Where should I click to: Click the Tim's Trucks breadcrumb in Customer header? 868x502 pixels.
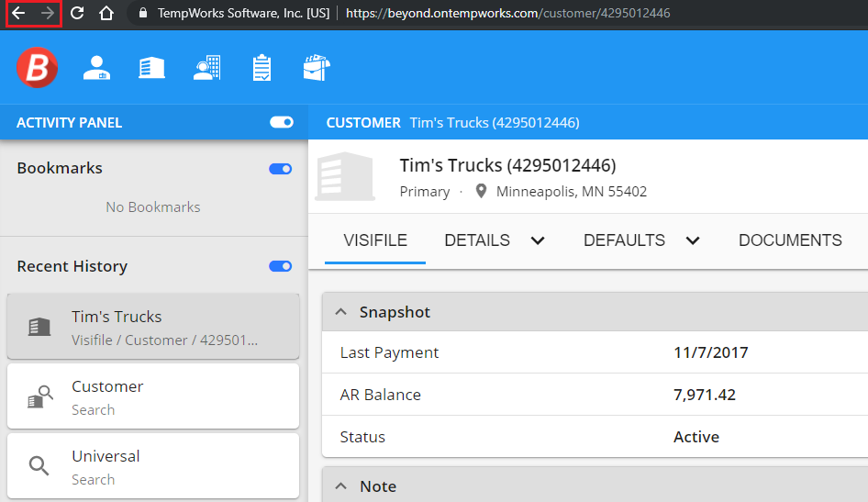pyautogui.click(x=495, y=123)
